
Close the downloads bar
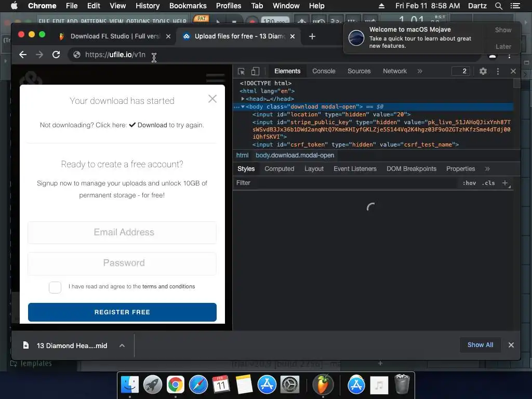coord(511,345)
